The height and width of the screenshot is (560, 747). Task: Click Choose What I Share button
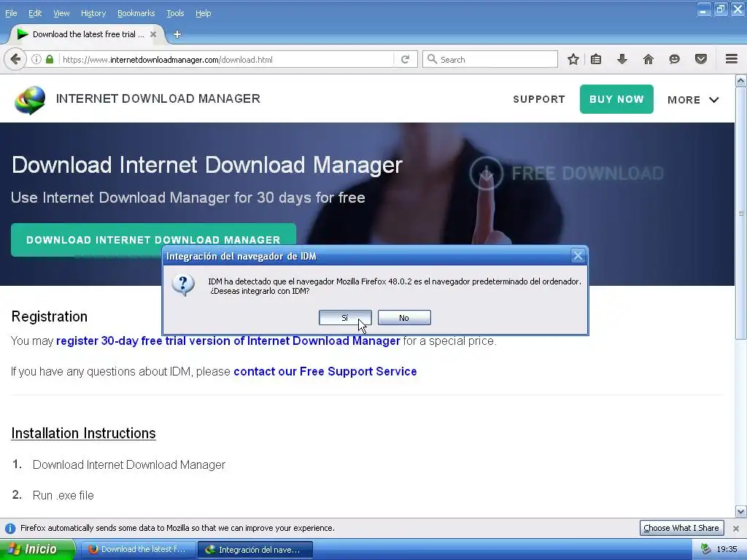[681, 528]
